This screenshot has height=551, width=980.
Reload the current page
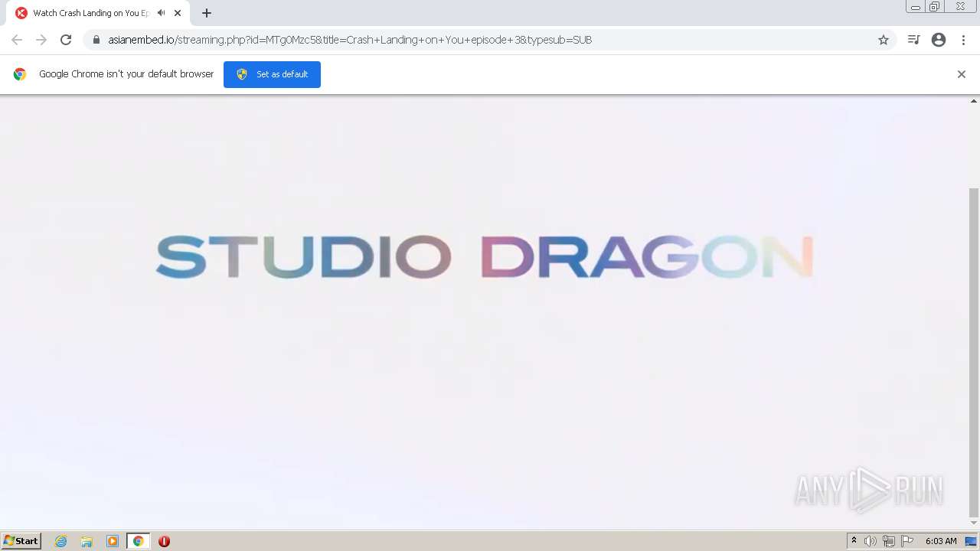pos(66,40)
